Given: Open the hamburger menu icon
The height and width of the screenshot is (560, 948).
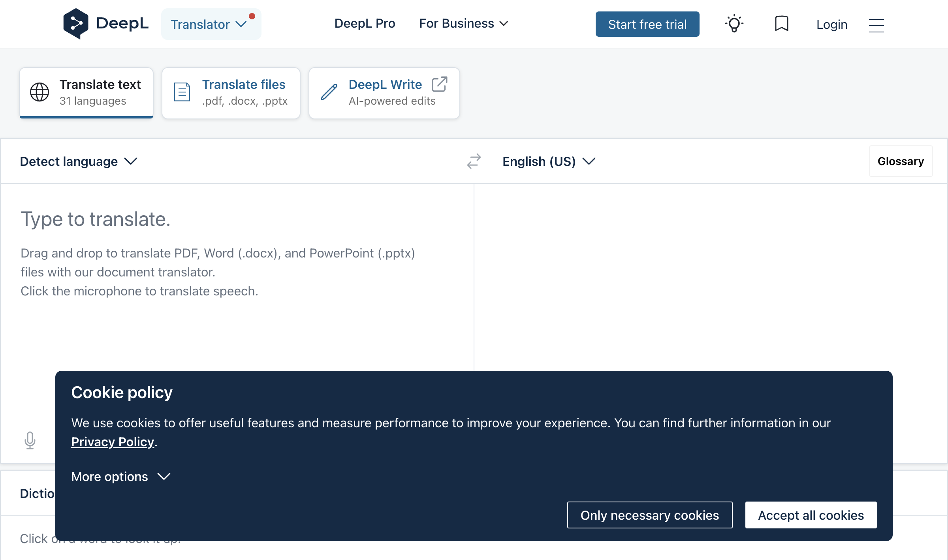Looking at the screenshot, I should tap(876, 25).
